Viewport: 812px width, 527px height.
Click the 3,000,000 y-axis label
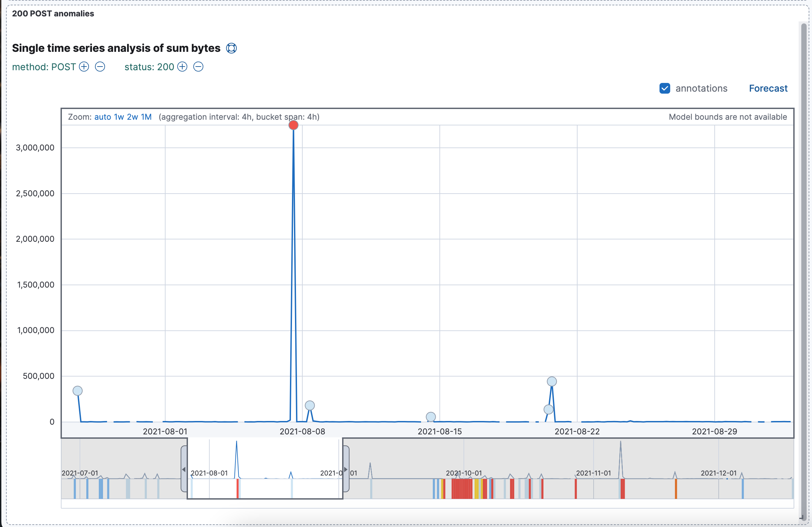[35, 148]
